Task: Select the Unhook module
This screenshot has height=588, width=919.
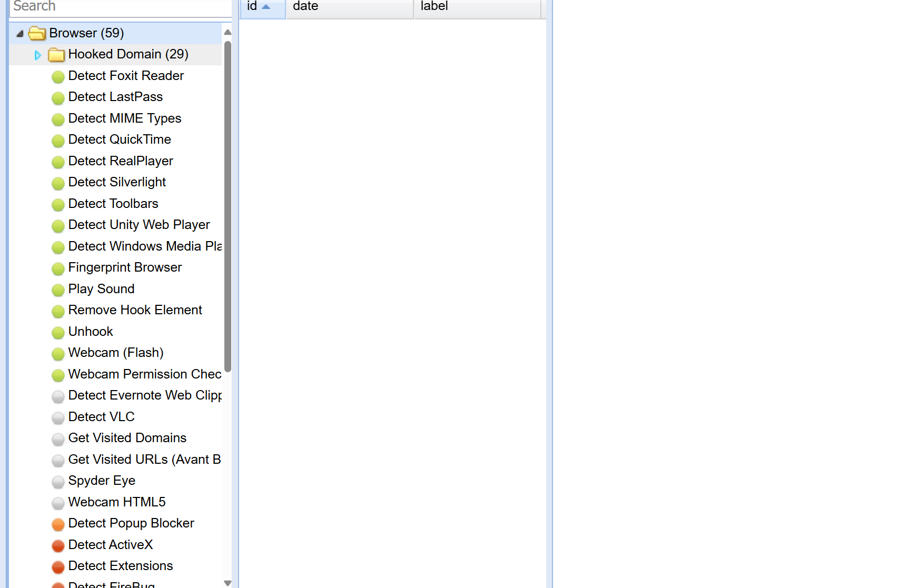Action: 91,332
